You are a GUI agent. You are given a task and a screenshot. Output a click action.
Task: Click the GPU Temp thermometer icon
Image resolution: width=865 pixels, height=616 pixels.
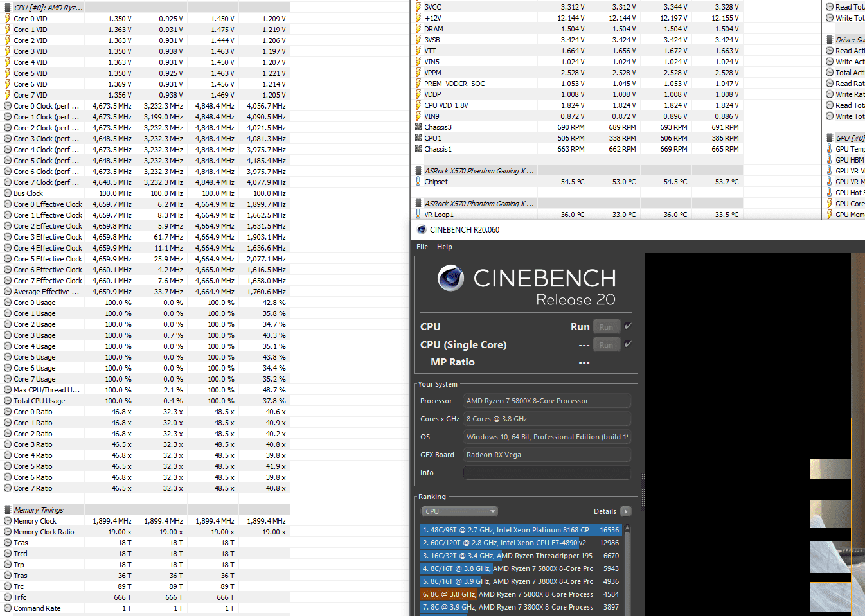pos(830,149)
